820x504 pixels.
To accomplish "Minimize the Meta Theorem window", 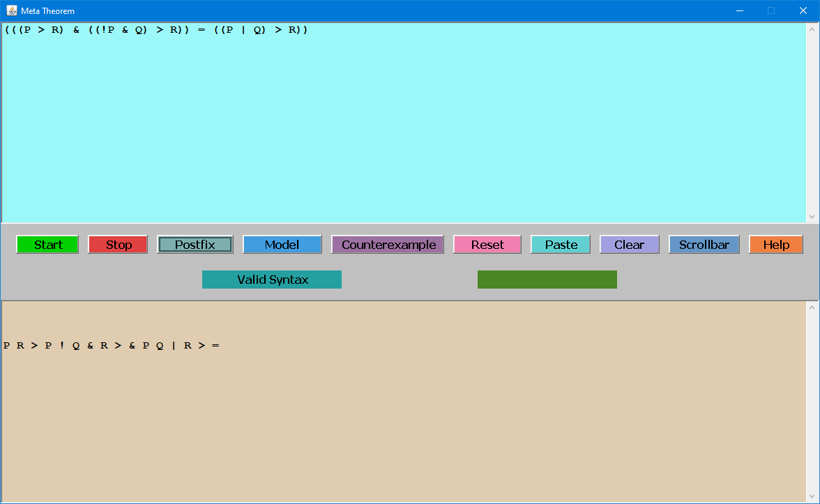I will point(739,10).
